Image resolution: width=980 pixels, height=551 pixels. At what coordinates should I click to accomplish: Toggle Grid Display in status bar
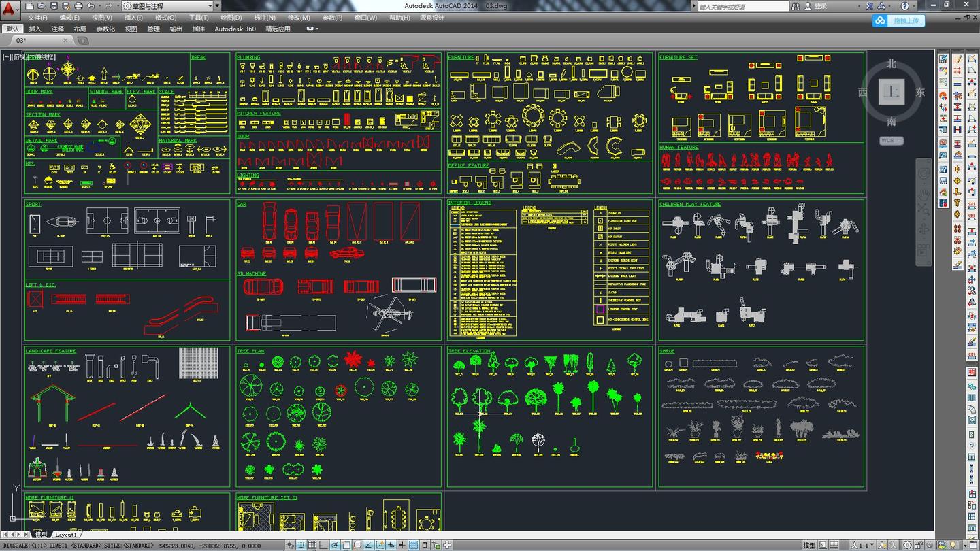312,545
